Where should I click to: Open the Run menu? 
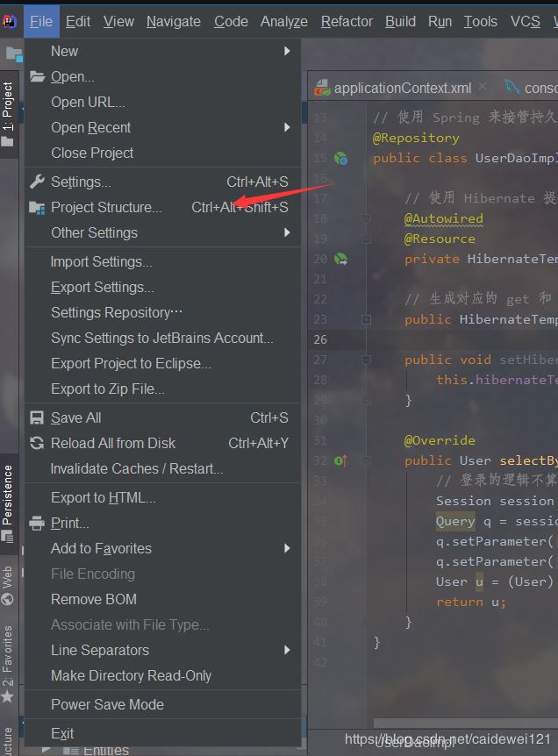tap(440, 22)
